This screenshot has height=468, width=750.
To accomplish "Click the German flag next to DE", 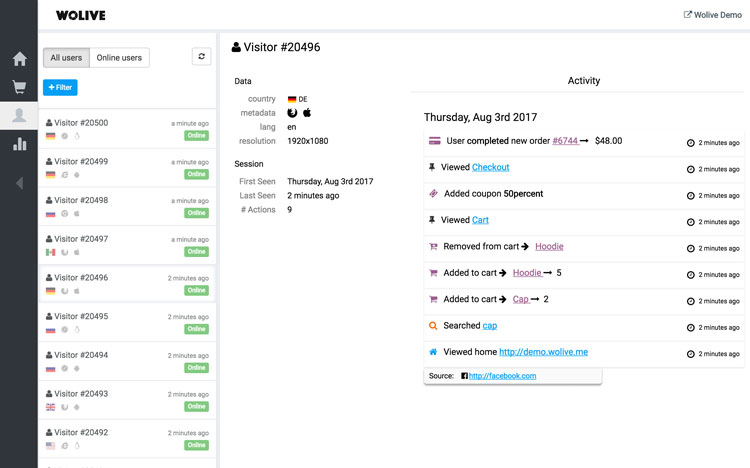I will [x=292, y=100].
